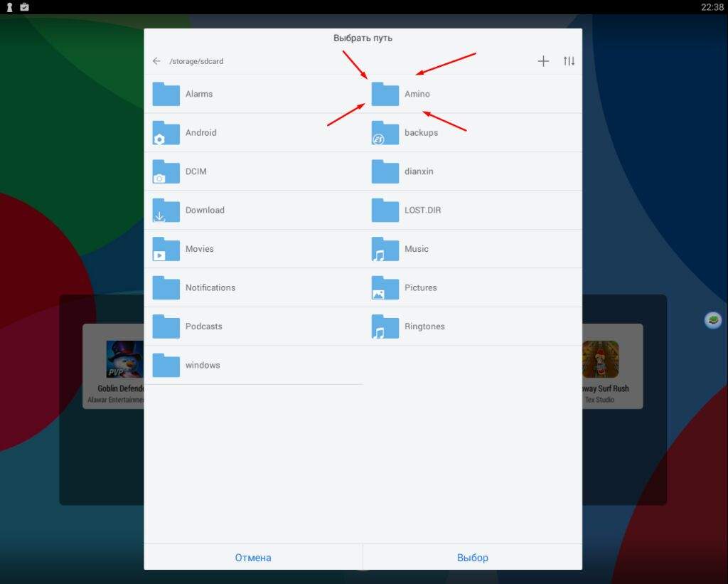This screenshot has width=728, height=584.
Task: Open the Alarms folder icon
Action: 166,94
